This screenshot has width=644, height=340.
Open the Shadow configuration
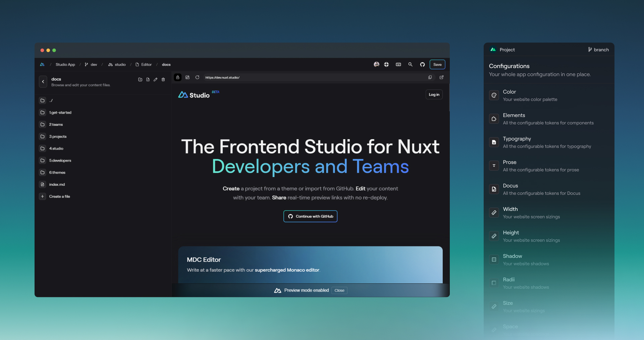click(x=549, y=260)
